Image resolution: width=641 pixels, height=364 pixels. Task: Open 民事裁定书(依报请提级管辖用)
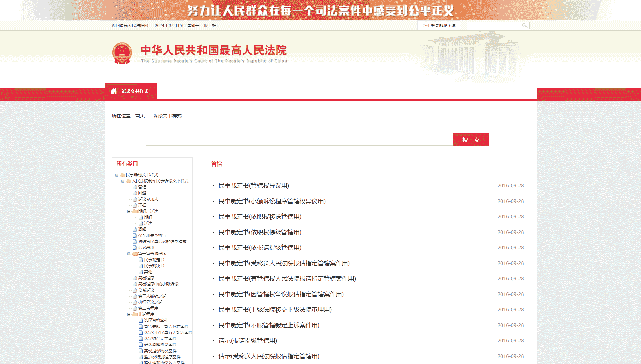pos(260,248)
